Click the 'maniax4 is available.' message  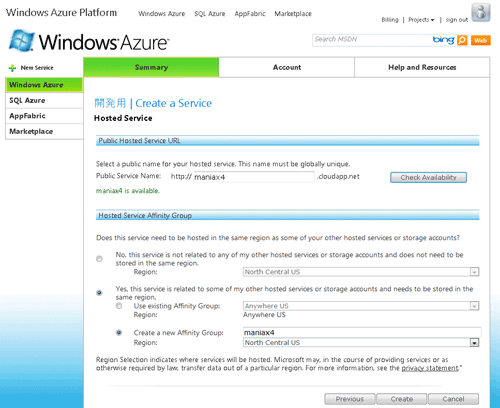point(128,191)
